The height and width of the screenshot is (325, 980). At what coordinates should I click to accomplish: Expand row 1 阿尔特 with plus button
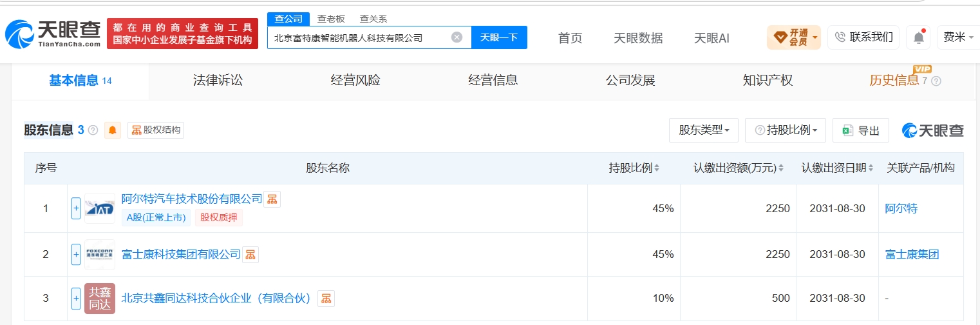click(76, 209)
